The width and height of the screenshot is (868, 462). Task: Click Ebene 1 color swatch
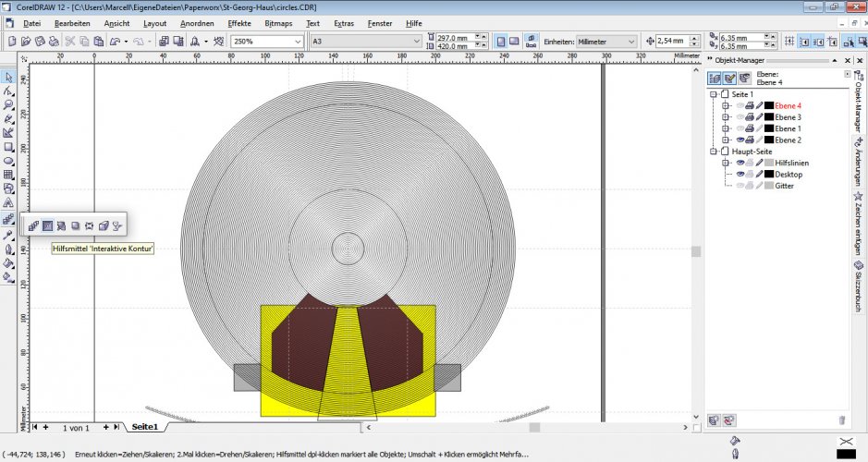click(x=769, y=128)
